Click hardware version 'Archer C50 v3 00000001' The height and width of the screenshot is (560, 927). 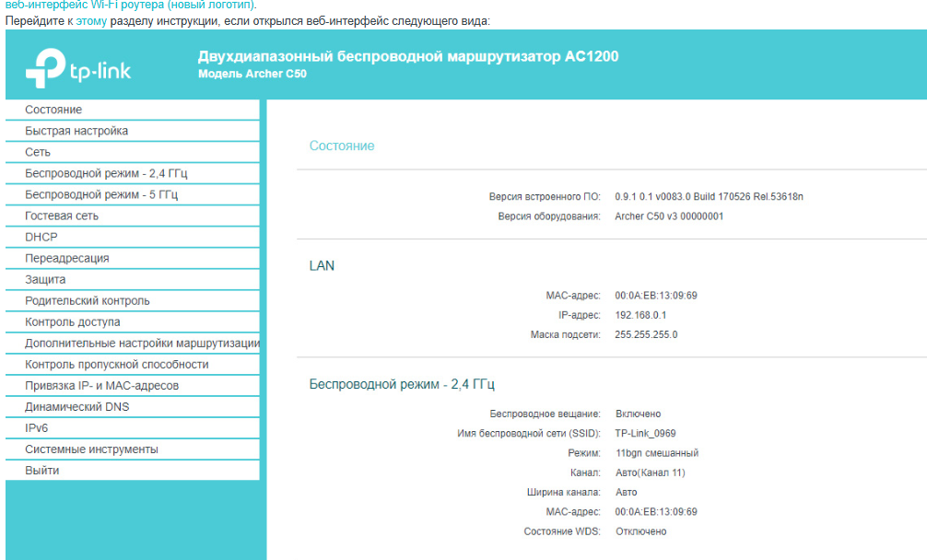point(669,216)
